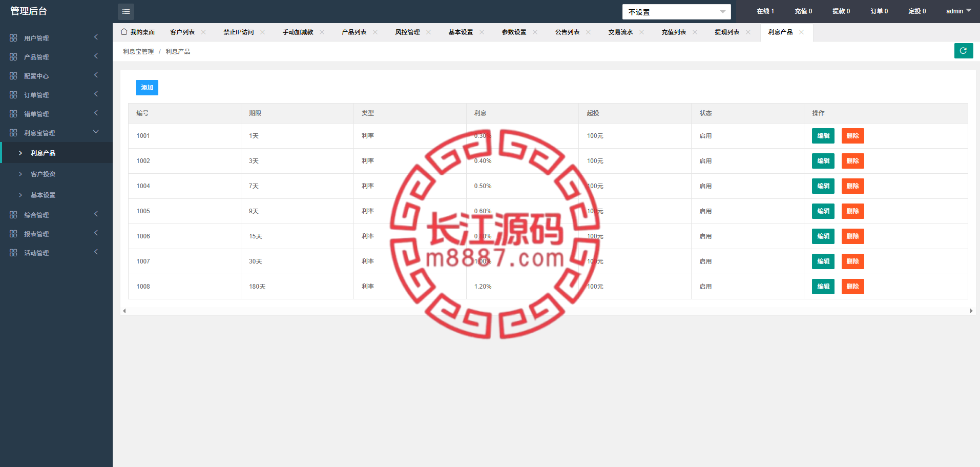Open the 不设置 dropdown selector
The height and width of the screenshot is (467, 980).
tap(676, 12)
